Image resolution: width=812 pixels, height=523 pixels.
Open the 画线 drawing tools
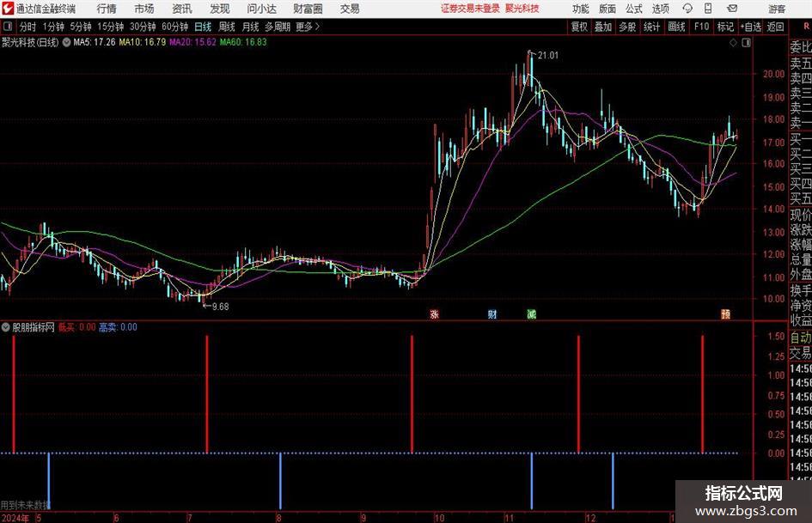click(x=677, y=27)
